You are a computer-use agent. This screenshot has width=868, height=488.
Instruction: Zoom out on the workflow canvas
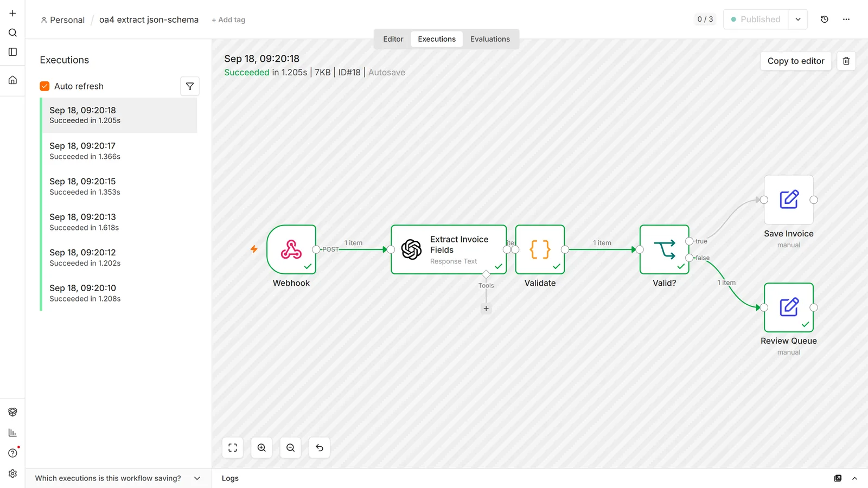(291, 448)
